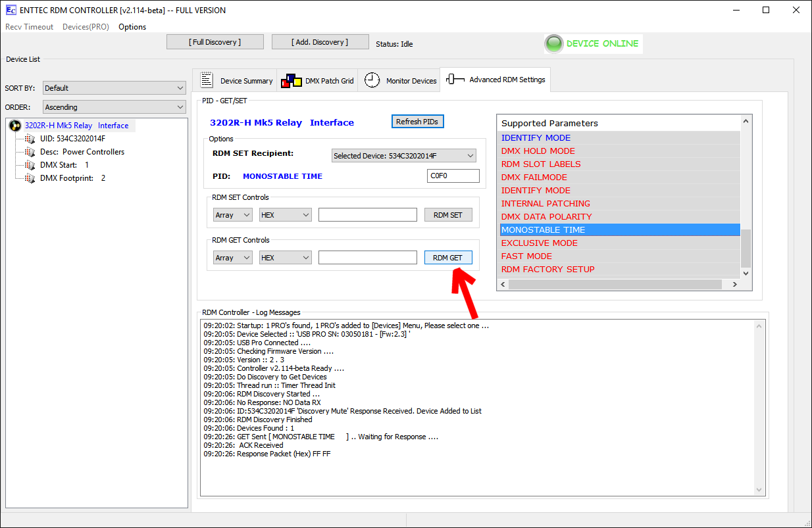
Task: Click the 3202R-H Mk5 Relay device icon
Action: (14, 126)
